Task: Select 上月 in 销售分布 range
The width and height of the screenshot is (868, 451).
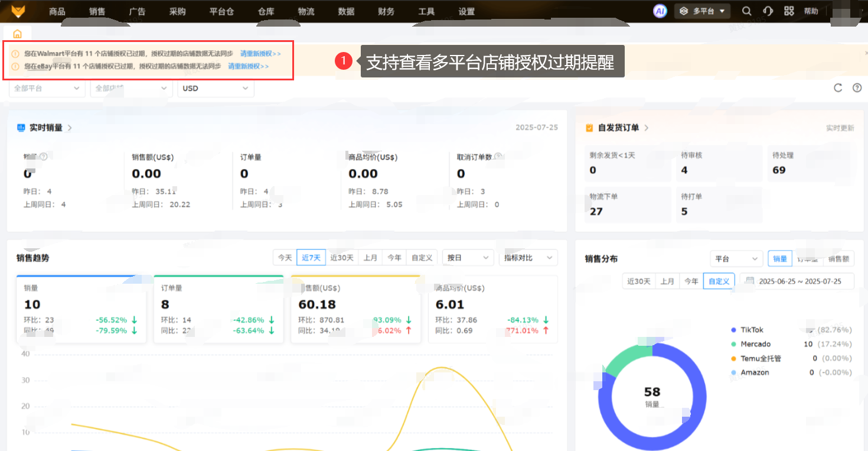Action: tap(667, 281)
